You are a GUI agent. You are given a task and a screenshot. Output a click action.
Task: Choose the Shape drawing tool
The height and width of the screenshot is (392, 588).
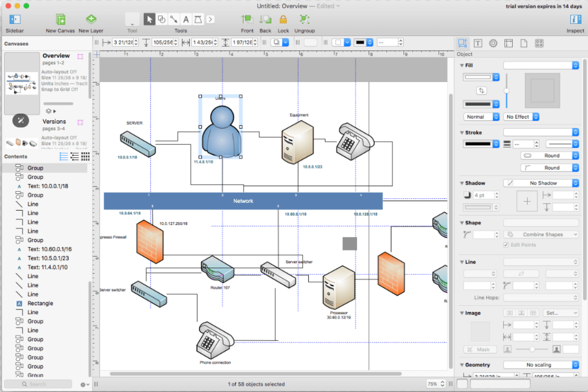162,20
